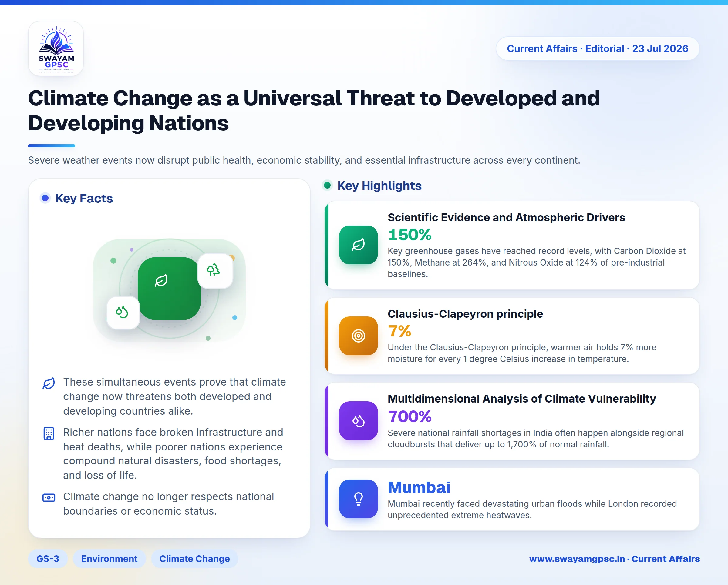
Task: Click the Swayam GPSC logo
Action: [56, 48]
